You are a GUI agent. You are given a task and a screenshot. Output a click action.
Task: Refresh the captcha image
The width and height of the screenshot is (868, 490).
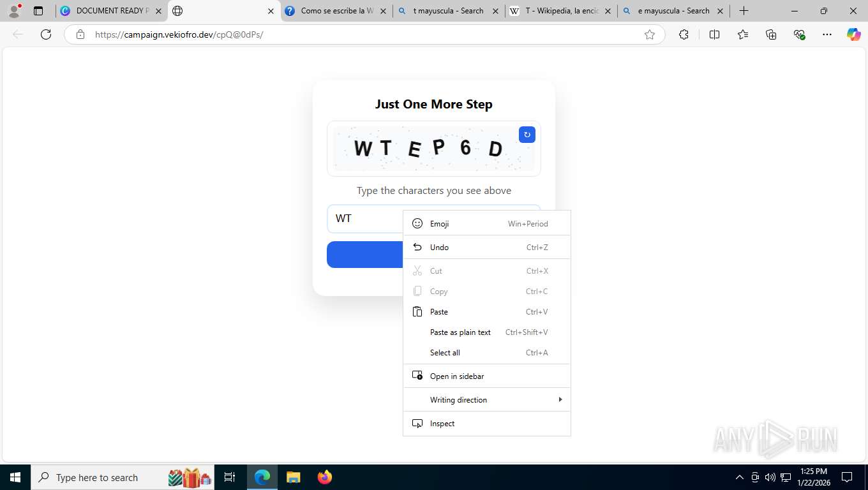527,135
